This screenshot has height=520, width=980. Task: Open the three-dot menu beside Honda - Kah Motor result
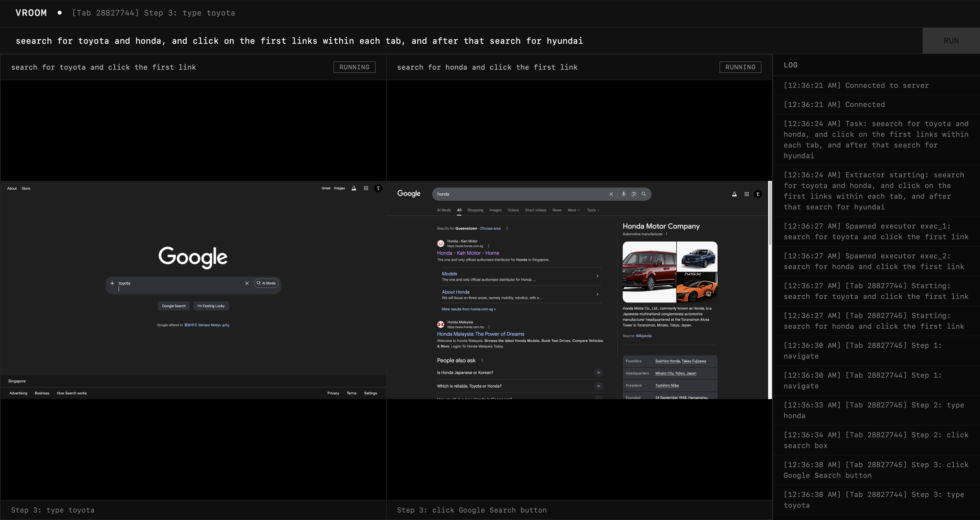[x=489, y=246]
